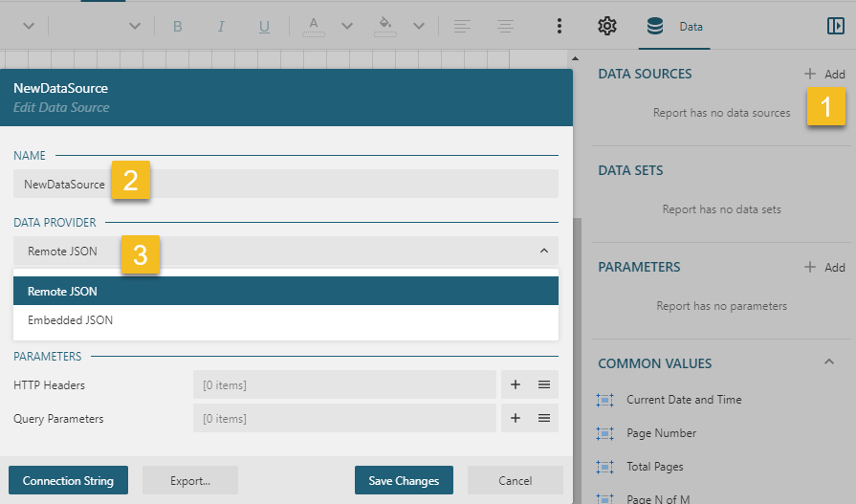
Task: Toggle the side panel collapse icon
Action: click(835, 27)
